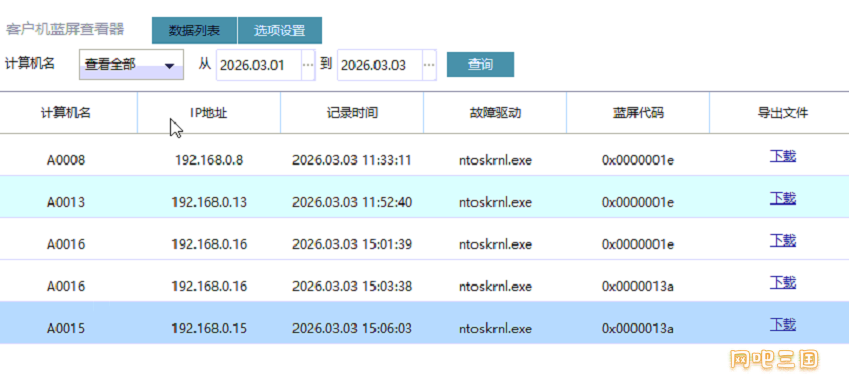The height and width of the screenshot is (384, 849).
Task: Click code 0x0000001e in the 15:01:39 row
Action: pos(638,245)
